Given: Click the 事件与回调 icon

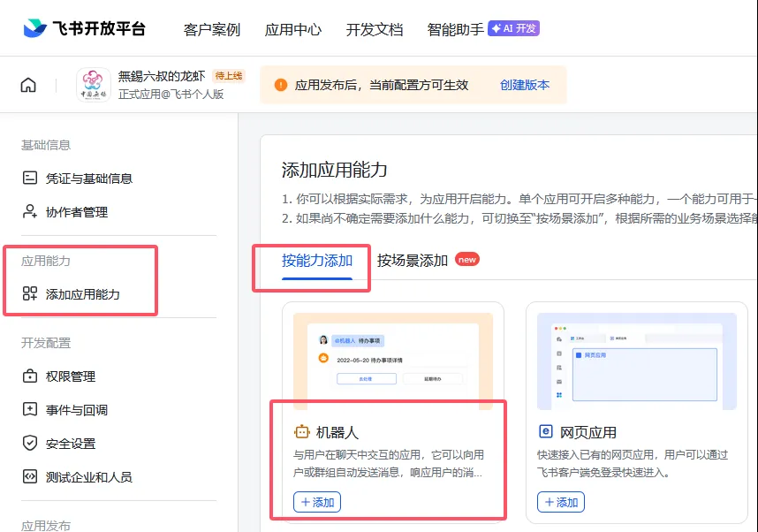Looking at the screenshot, I should pos(30,410).
